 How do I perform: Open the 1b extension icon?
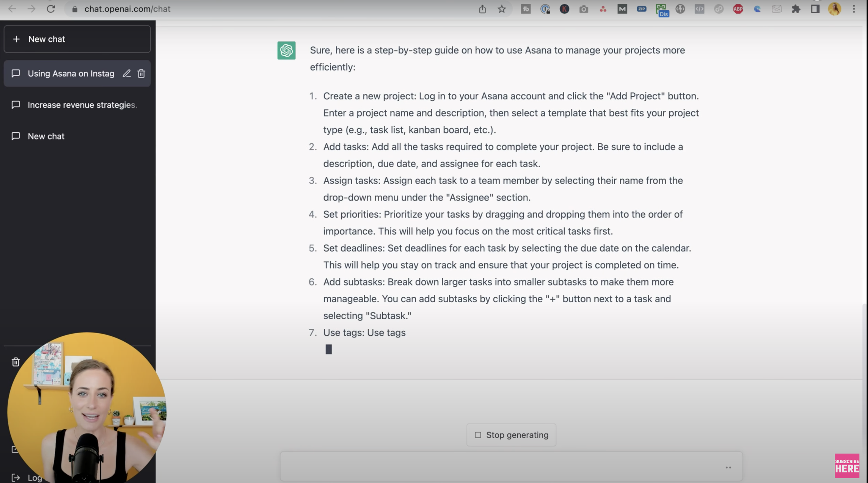click(x=526, y=9)
